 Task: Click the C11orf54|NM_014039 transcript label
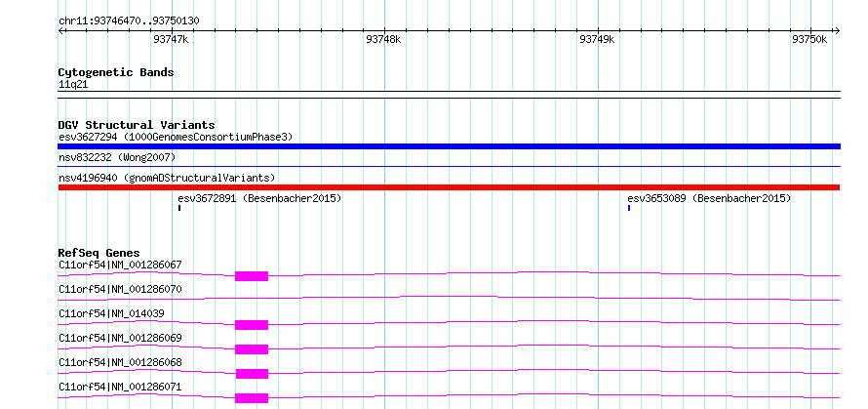click(111, 313)
